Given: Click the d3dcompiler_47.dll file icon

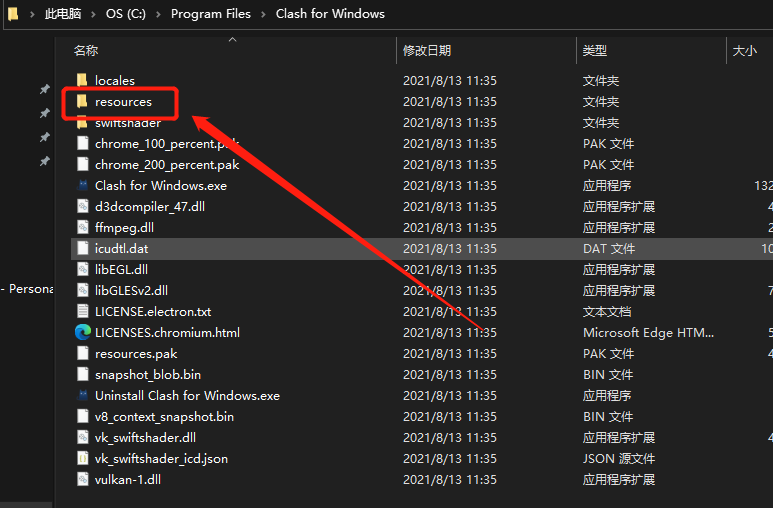Looking at the screenshot, I should (83, 206).
